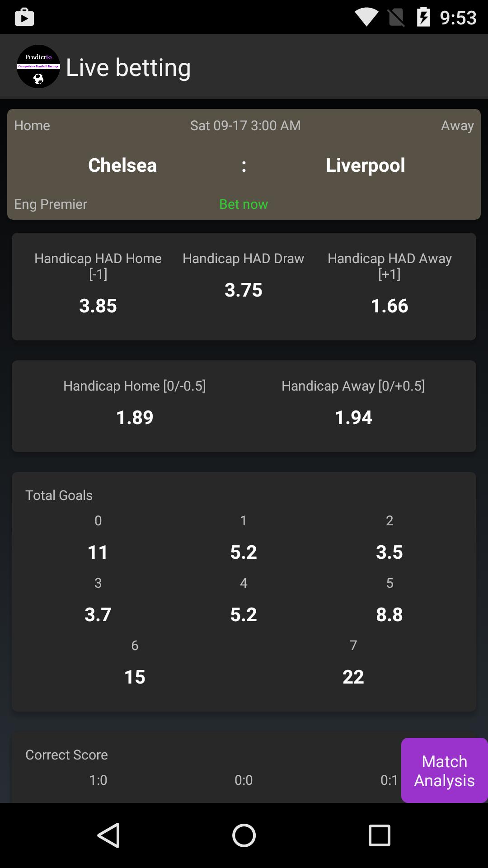Image resolution: width=488 pixels, height=868 pixels.
Task: Tap the Android back navigation icon
Action: [x=110, y=835]
